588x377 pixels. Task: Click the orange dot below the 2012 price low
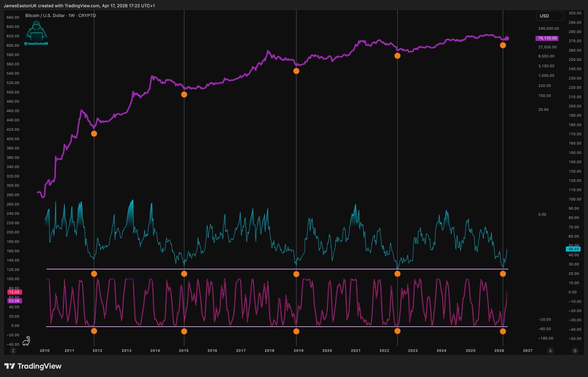coord(94,133)
